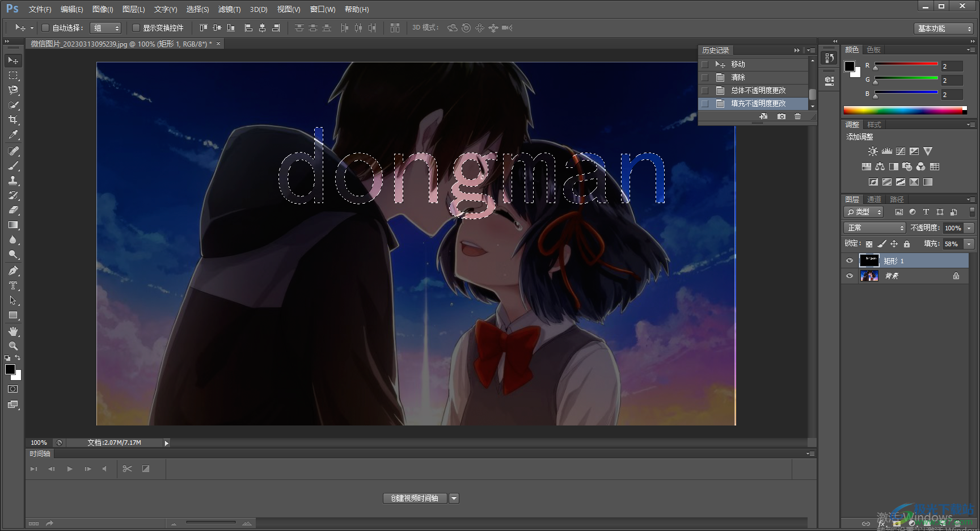The height and width of the screenshot is (531, 980).
Task: Open the layer filter 类型 dropdown
Action: (864, 212)
